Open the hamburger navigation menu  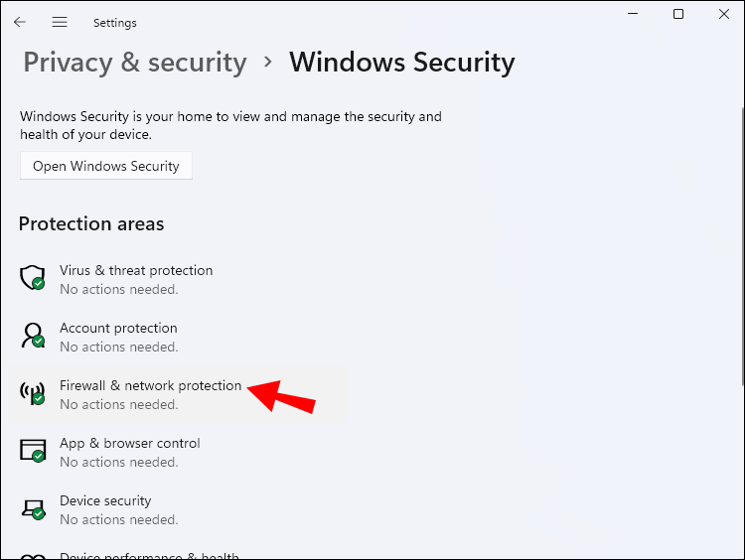(60, 22)
